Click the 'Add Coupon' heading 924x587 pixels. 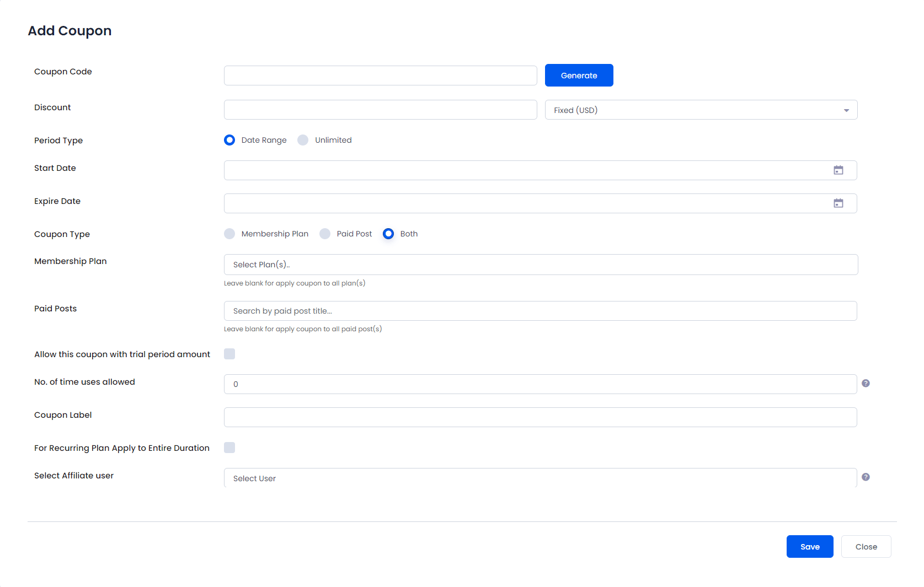[x=70, y=31]
